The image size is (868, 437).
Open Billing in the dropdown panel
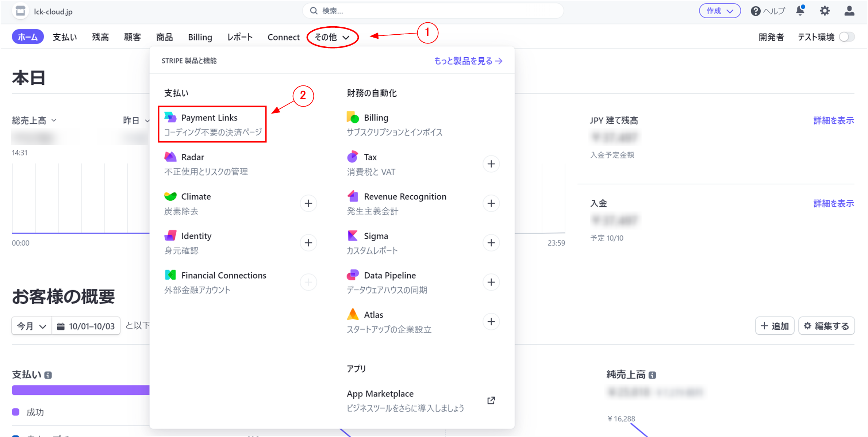click(395, 124)
